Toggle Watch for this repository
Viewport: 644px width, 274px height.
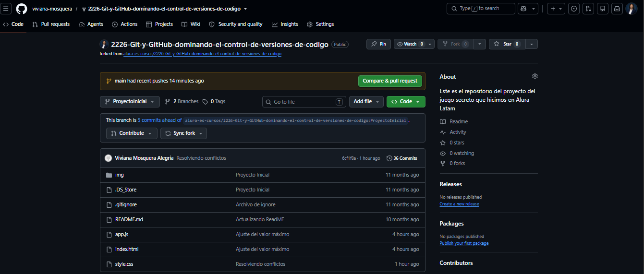coord(410,44)
